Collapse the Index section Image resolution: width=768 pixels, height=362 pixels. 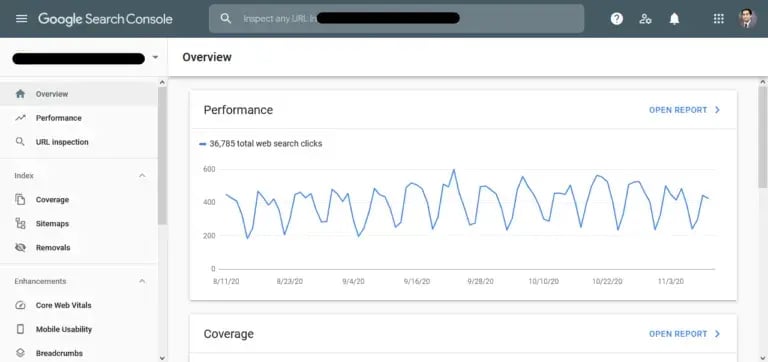[142, 175]
